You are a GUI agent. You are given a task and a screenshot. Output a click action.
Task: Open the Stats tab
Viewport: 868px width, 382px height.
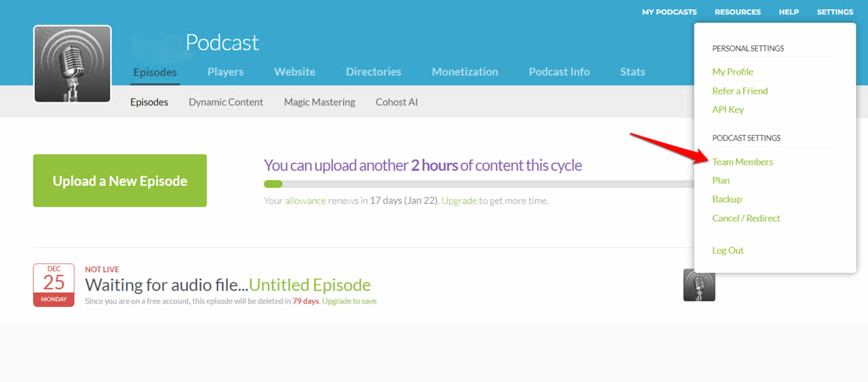click(x=632, y=72)
